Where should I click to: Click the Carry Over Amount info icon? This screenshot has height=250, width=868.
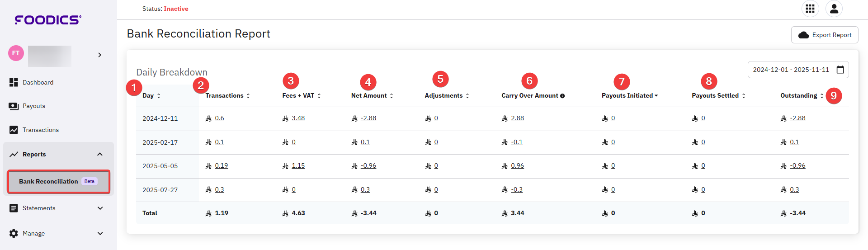point(562,96)
